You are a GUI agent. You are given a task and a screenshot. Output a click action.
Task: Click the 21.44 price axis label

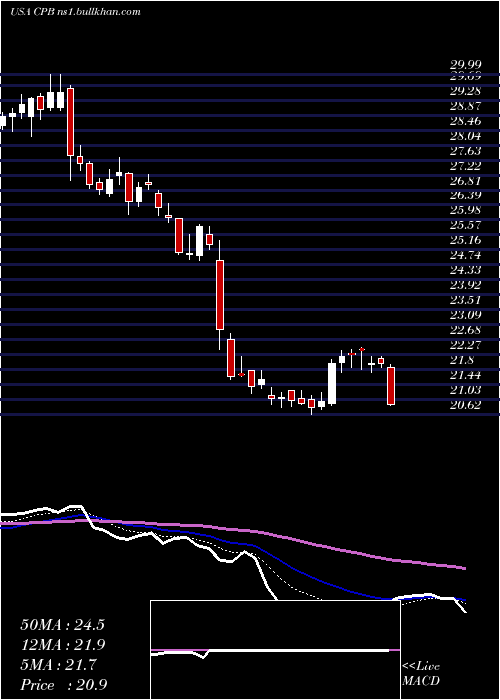pyautogui.click(x=465, y=375)
